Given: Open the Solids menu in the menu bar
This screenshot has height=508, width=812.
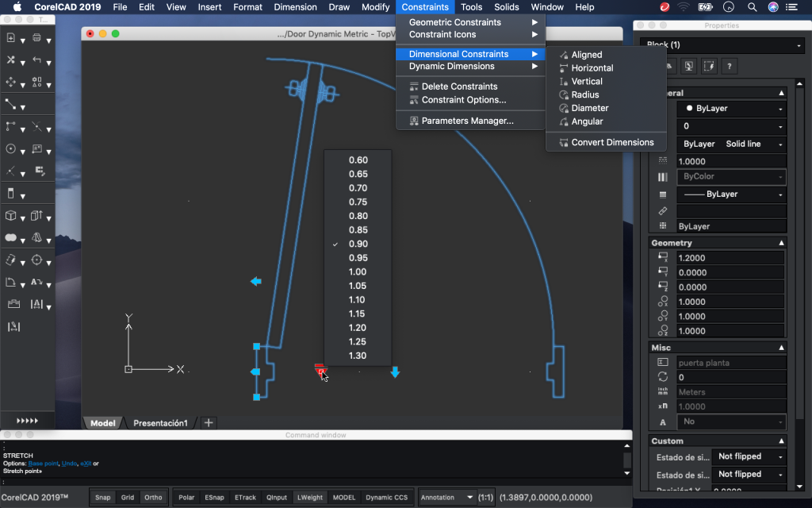Looking at the screenshot, I should (506, 7).
